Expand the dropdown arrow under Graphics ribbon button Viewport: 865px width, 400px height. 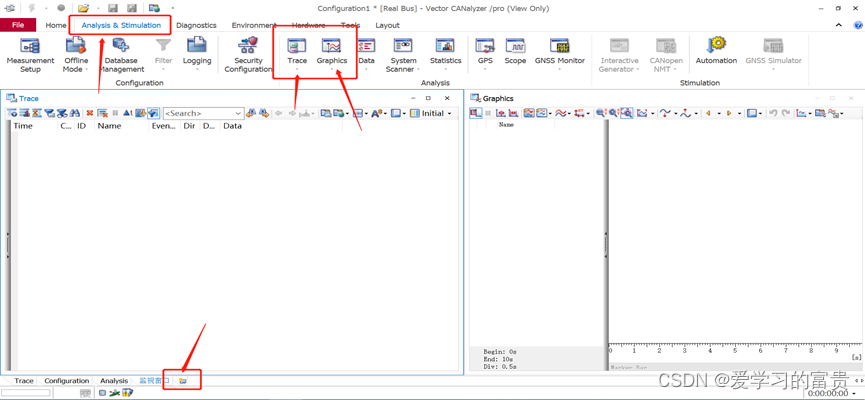point(332,70)
